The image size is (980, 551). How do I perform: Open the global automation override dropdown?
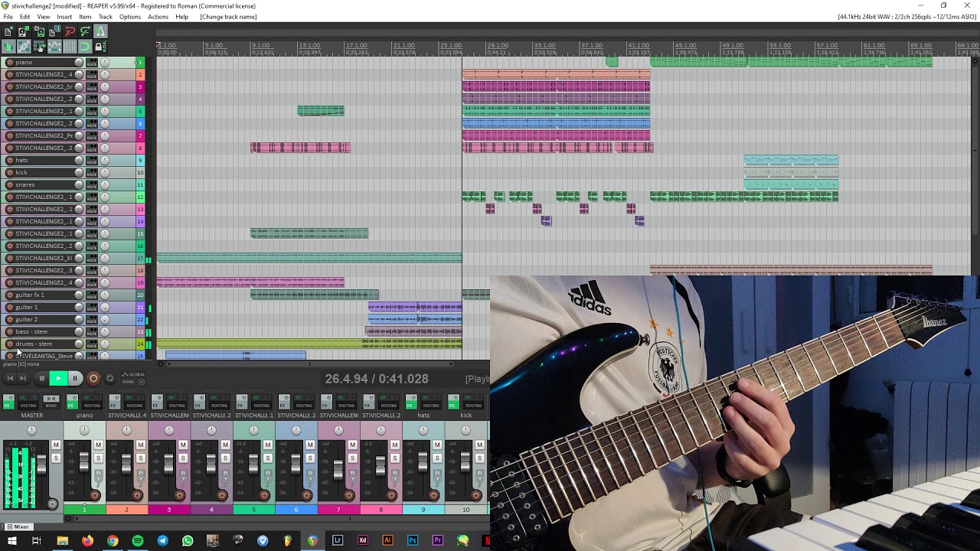click(x=133, y=378)
